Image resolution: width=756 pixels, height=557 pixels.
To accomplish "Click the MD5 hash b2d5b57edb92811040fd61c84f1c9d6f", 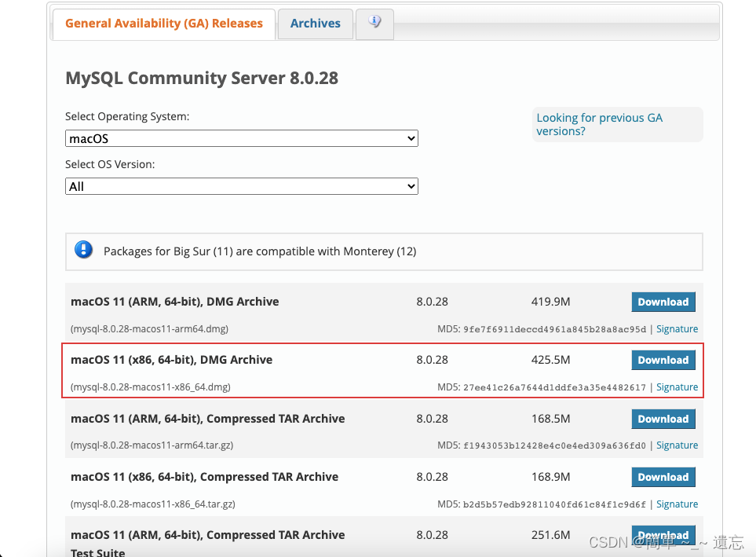I will (x=554, y=504).
